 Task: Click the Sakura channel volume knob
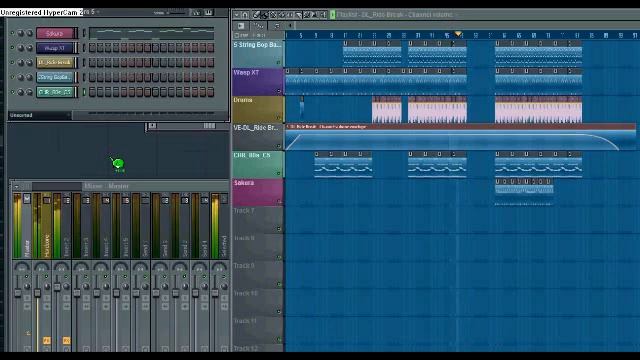(29, 33)
